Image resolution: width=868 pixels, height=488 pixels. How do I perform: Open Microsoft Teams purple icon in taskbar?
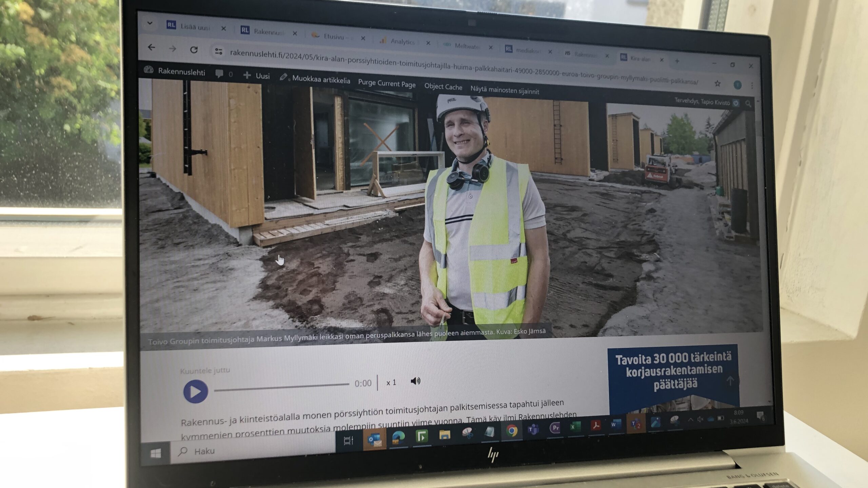(534, 429)
